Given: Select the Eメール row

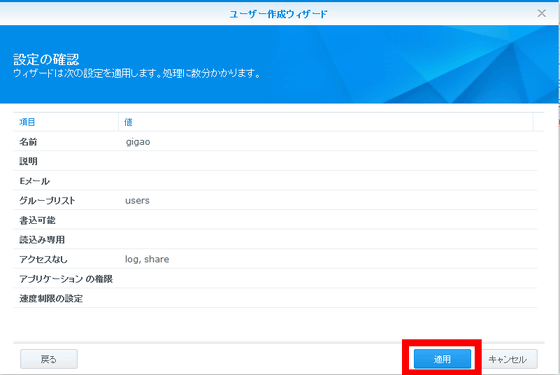Looking at the screenshot, I should [x=275, y=181].
